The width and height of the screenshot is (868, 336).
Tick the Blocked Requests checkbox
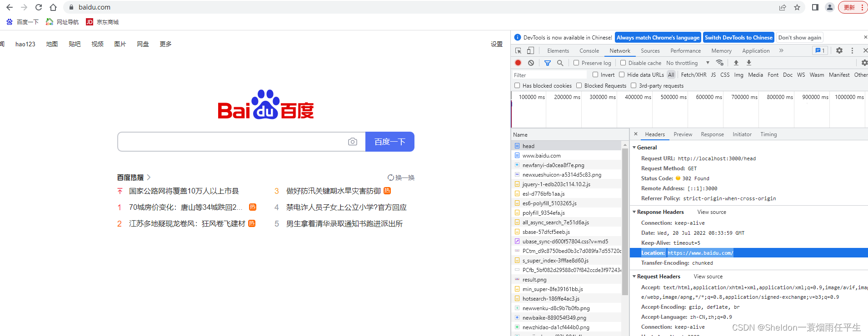(x=579, y=85)
